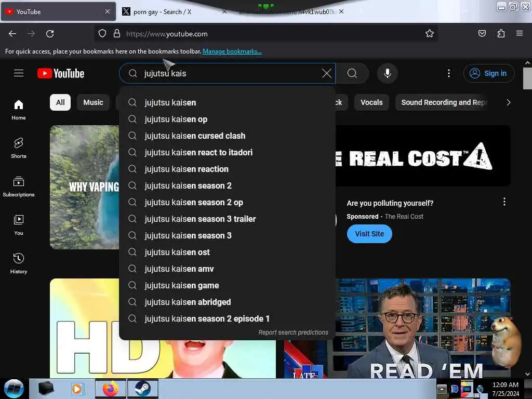Click the 'Are you polluting yourself?' ad title
Screen dimensions: 532x399
click(x=390, y=203)
